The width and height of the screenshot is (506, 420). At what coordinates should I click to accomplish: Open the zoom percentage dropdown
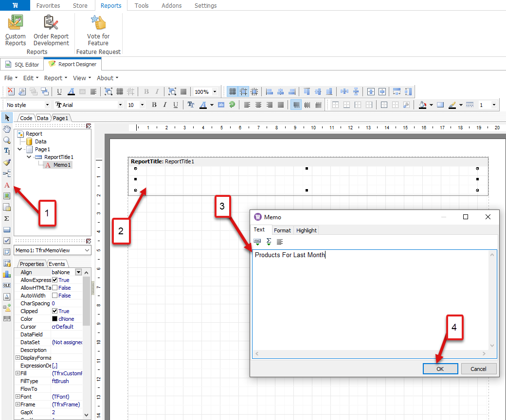215,91
